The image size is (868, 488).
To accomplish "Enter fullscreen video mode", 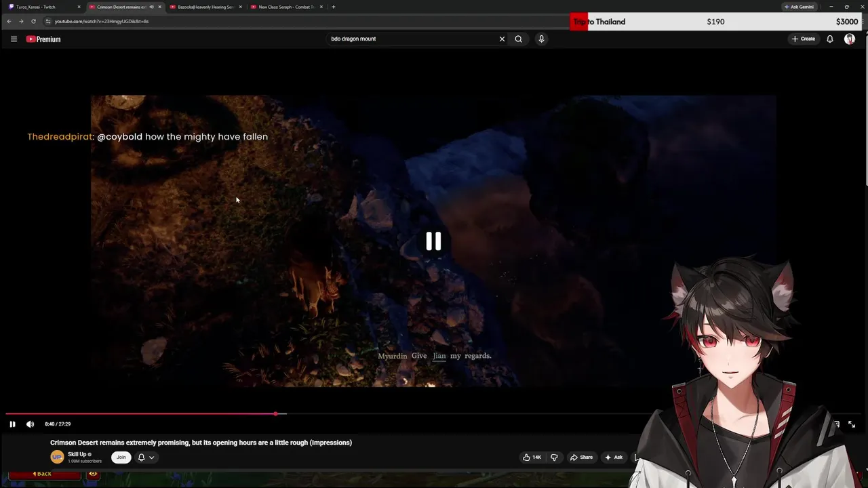I will [x=852, y=424].
